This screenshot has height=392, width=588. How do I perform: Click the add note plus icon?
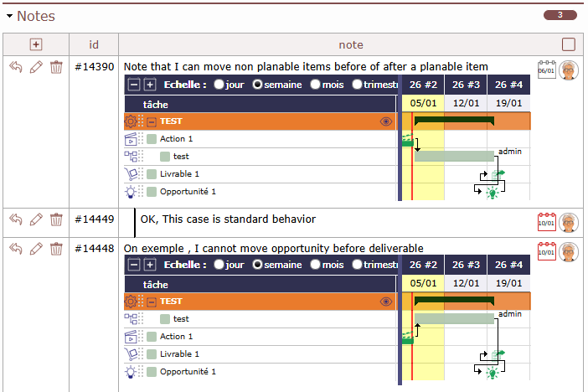35,44
